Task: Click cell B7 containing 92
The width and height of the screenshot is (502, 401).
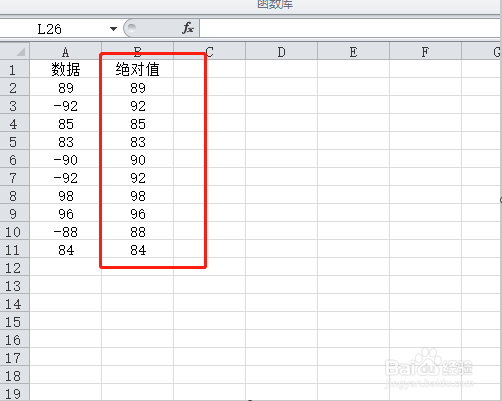Action: pyautogui.click(x=138, y=177)
